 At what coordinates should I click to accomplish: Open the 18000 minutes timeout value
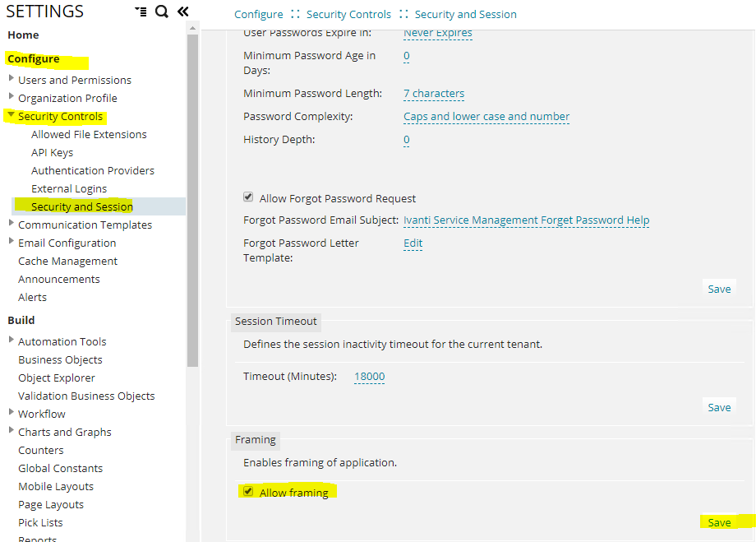pyautogui.click(x=369, y=377)
